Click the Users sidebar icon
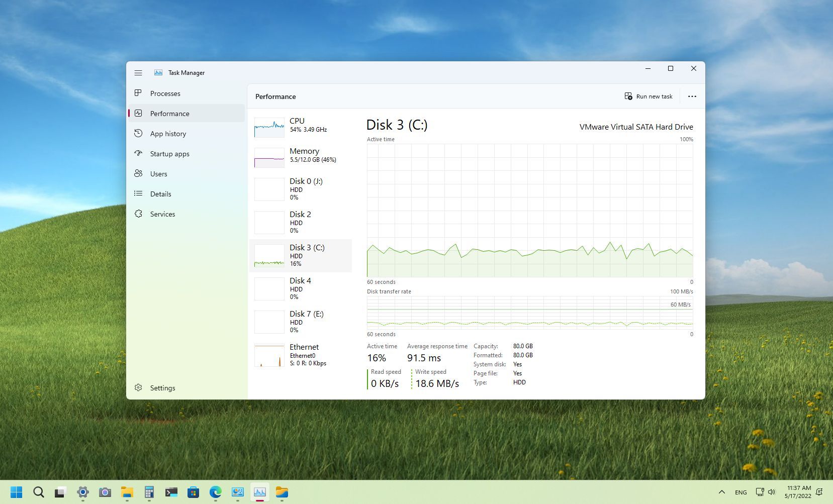Image resolution: width=833 pixels, height=504 pixels. click(139, 173)
